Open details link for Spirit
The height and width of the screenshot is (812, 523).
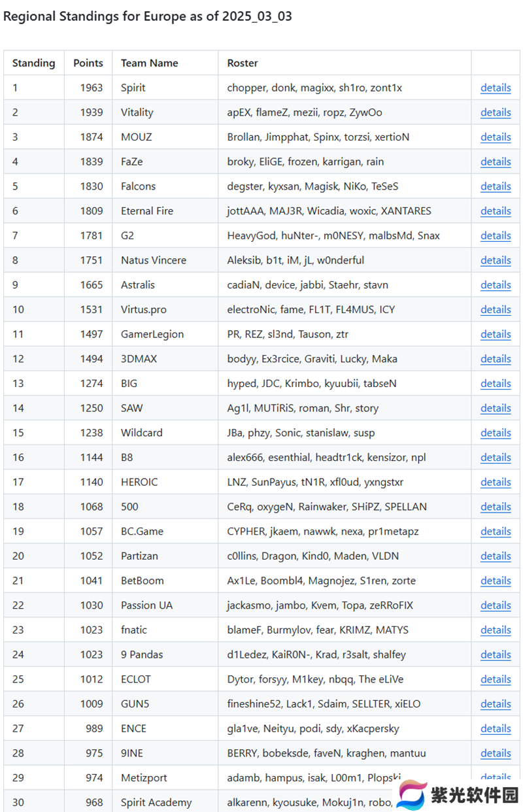pyautogui.click(x=496, y=88)
